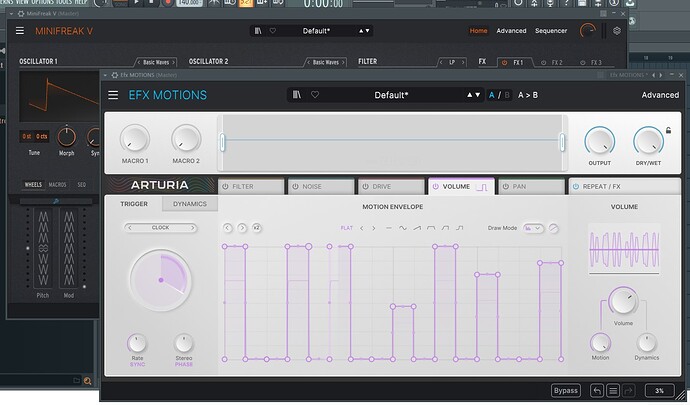Viewport: 690px width, 405px height.
Task: Click the x2 envelope duplicate button
Action: [x=257, y=228]
